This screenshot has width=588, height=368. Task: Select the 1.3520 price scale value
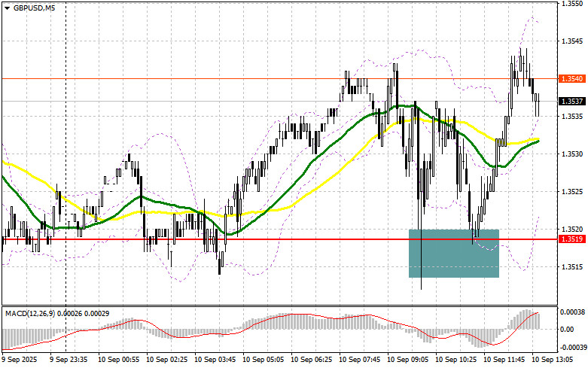point(572,229)
